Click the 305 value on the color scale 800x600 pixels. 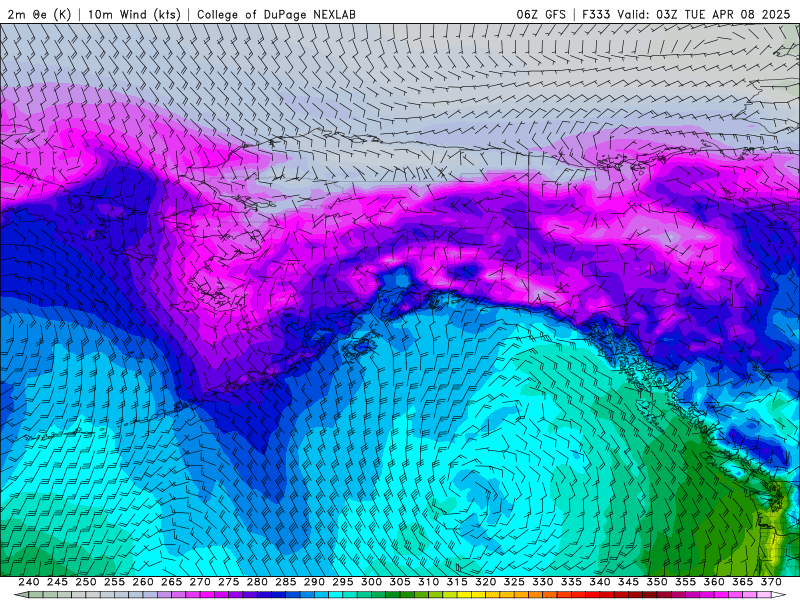pos(400,582)
